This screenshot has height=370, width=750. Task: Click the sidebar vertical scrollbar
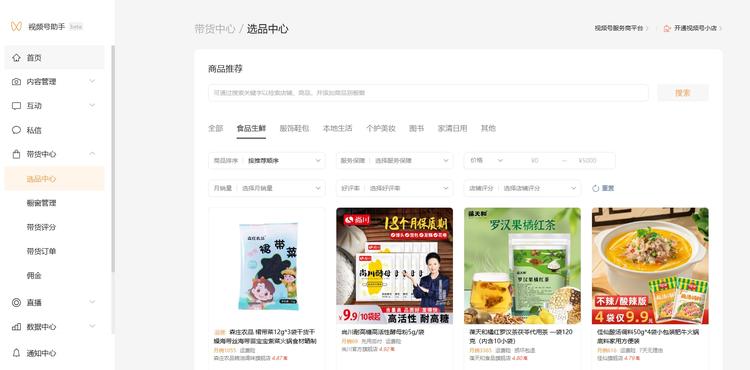point(113,159)
